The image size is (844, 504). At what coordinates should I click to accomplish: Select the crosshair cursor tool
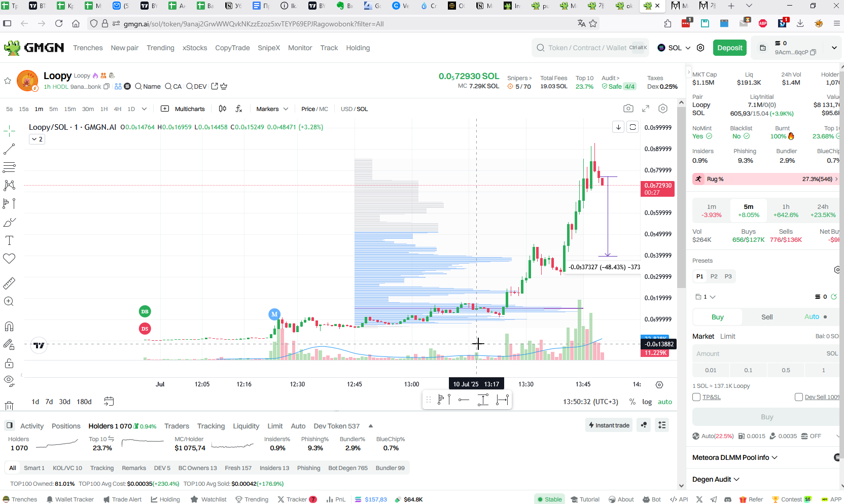9,131
